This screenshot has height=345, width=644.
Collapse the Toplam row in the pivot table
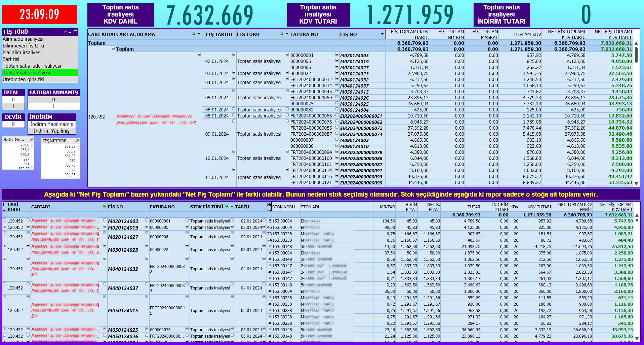coord(113,49)
